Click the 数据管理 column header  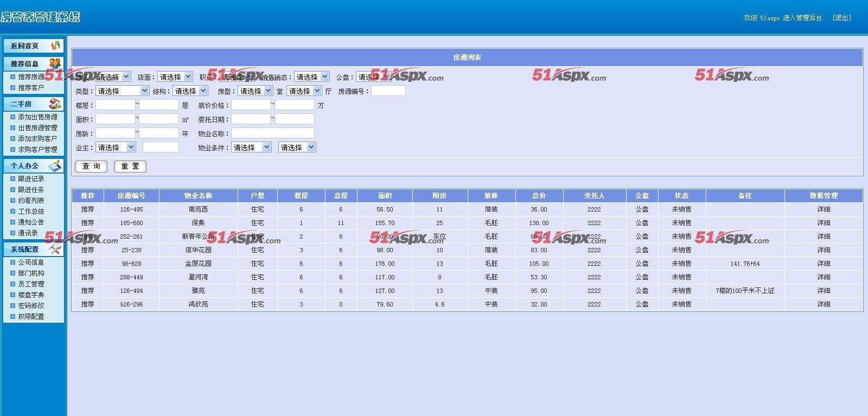pos(824,196)
